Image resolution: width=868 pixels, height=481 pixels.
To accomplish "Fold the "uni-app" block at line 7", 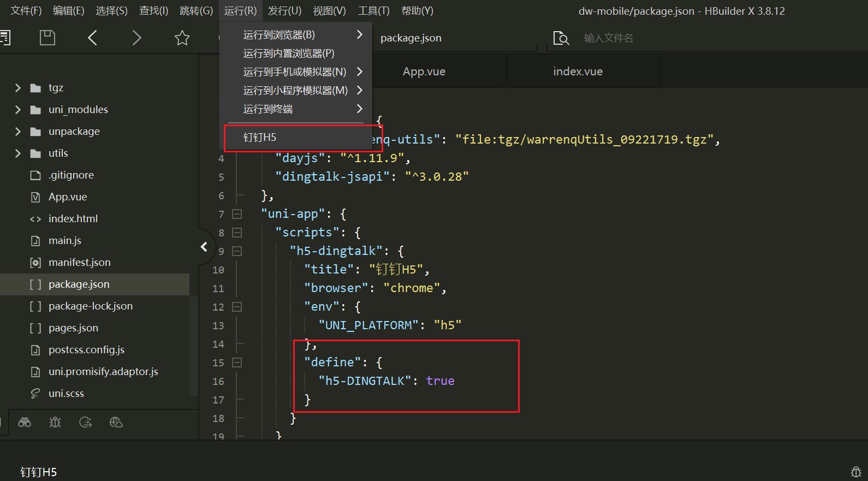I will tap(237, 214).
